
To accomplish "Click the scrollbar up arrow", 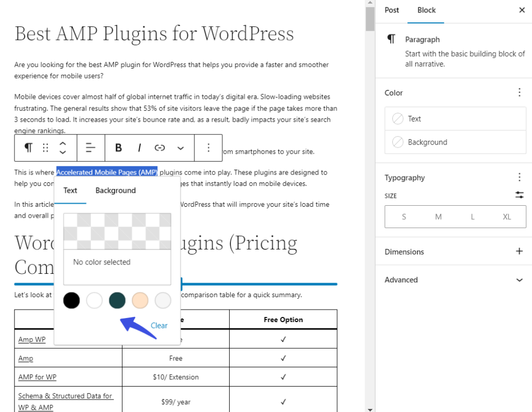I will (370, 3).
